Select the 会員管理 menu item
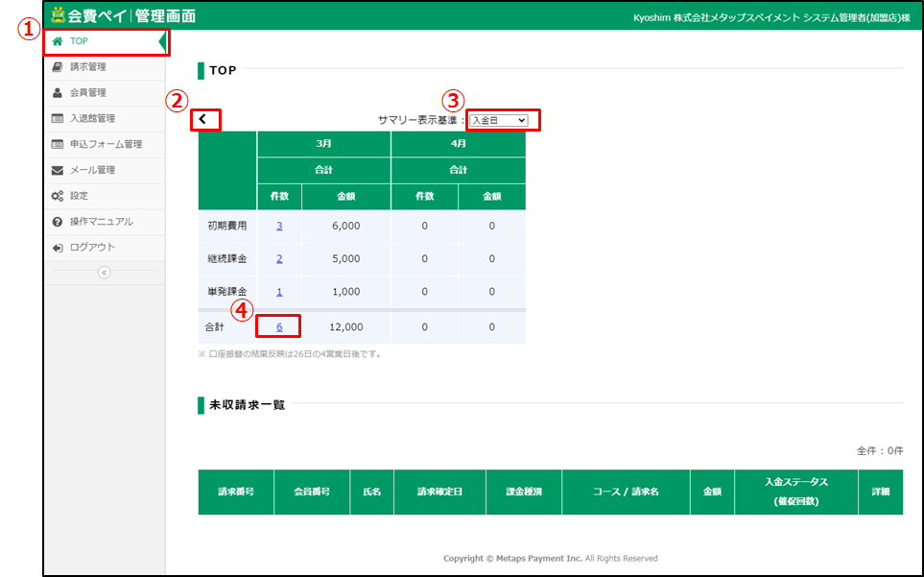The width and height of the screenshot is (924, 577). coord(88,93)
